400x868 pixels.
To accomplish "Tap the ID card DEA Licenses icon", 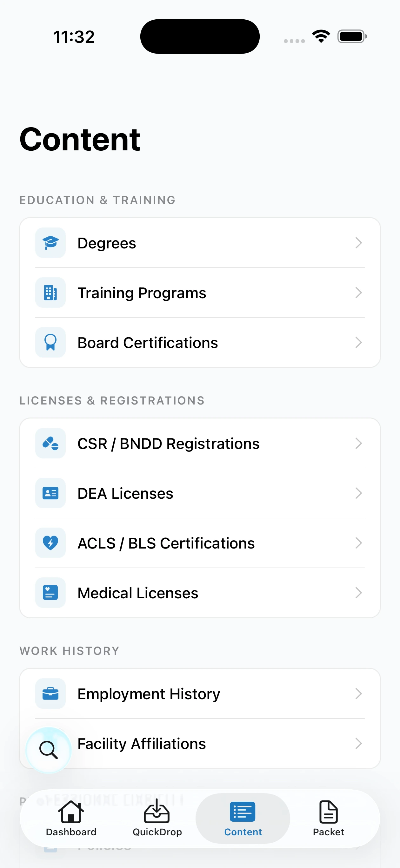I will pyautogui.click(x=50, y=493).
